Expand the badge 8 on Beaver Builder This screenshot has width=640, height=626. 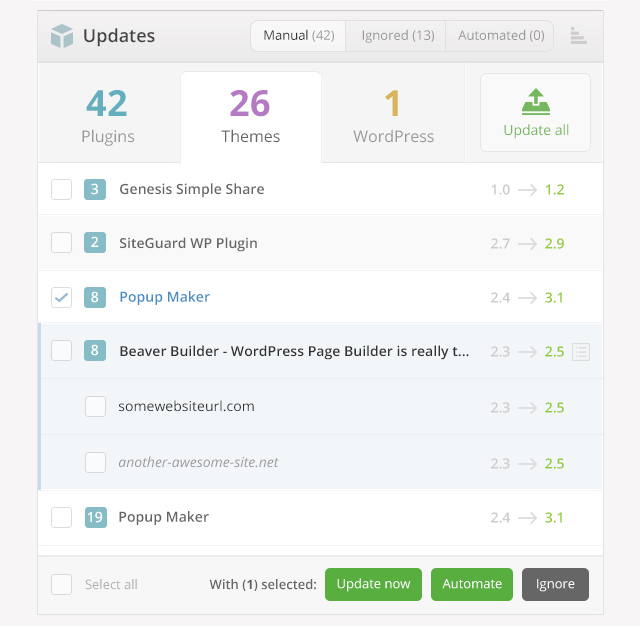point(95,351)
